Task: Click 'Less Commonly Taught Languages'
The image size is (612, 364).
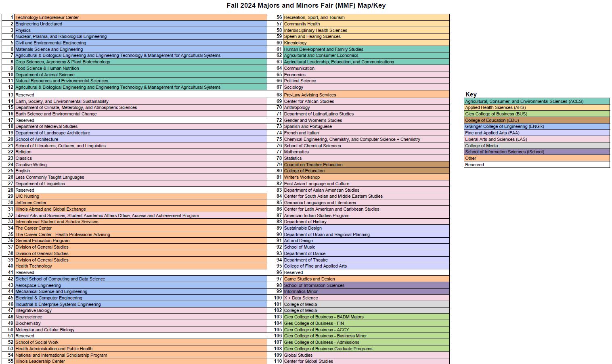Action: pyautogui.click(x=140, y=177)
